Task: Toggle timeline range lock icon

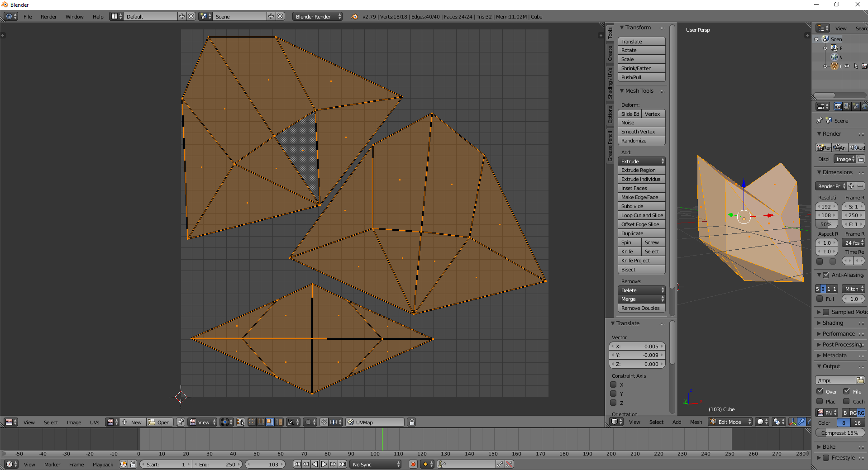Action: (x=133, y=464)
